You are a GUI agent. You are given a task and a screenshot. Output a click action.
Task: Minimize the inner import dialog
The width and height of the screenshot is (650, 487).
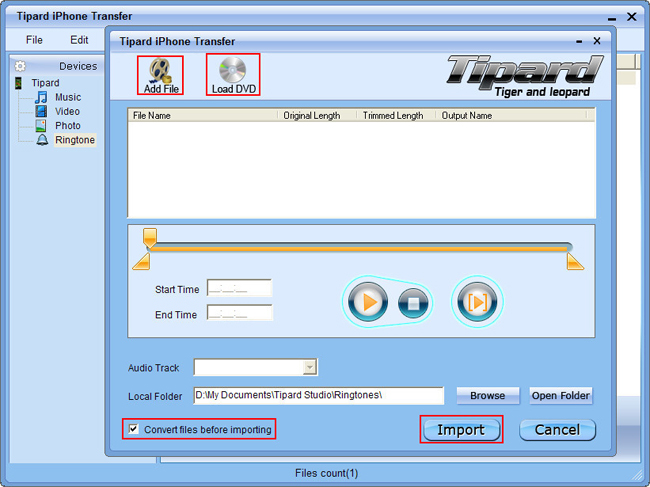(579, 41)
